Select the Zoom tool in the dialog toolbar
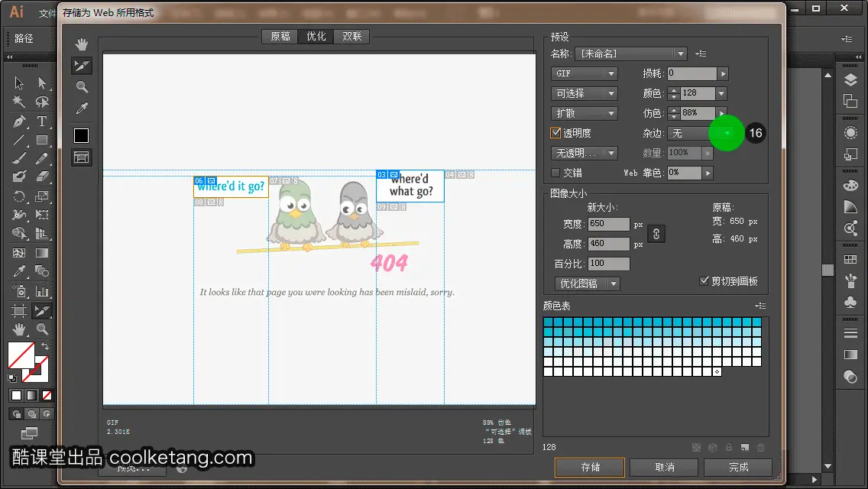The image size is (868, 489). [x=82, y=87]
